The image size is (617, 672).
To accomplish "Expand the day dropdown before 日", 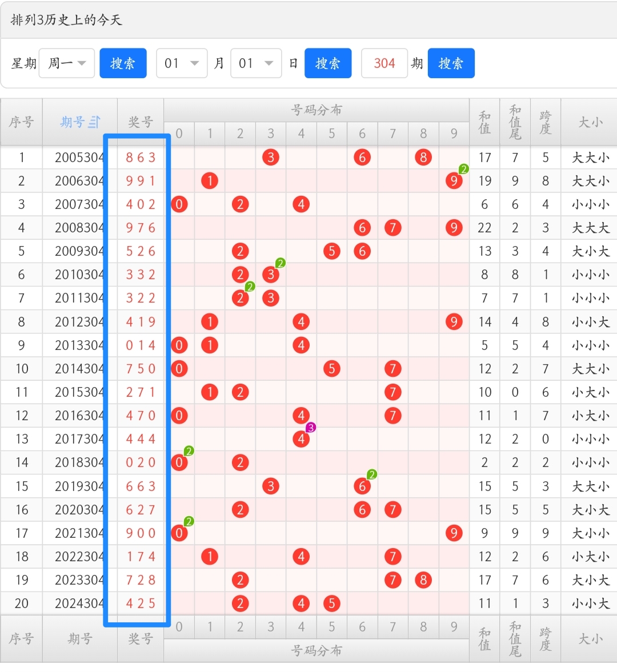I will [x=256, y=63].
